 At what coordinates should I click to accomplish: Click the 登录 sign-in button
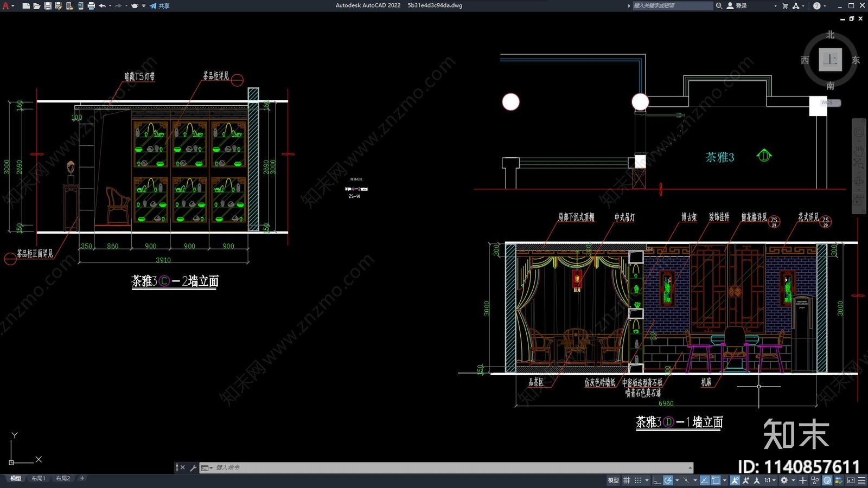point(737,5)
